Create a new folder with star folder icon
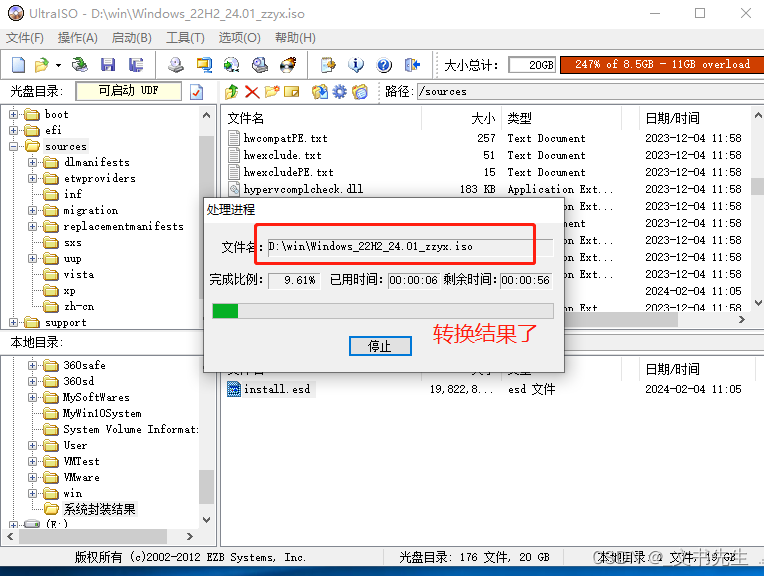Screen dimensions: 764x576 [x=272, y=92]
